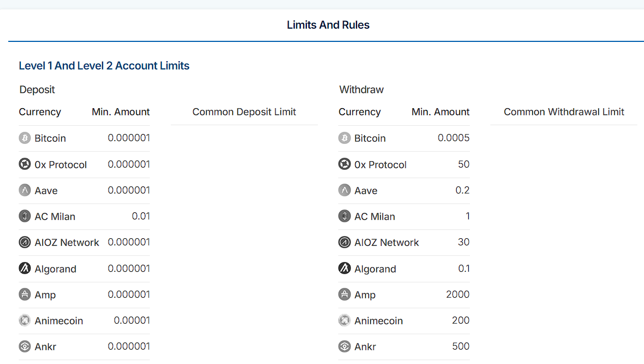644x364 pixels.
Task: Click Amp withdrawal minimum amount 2000
Action: [x=457, y=295]
